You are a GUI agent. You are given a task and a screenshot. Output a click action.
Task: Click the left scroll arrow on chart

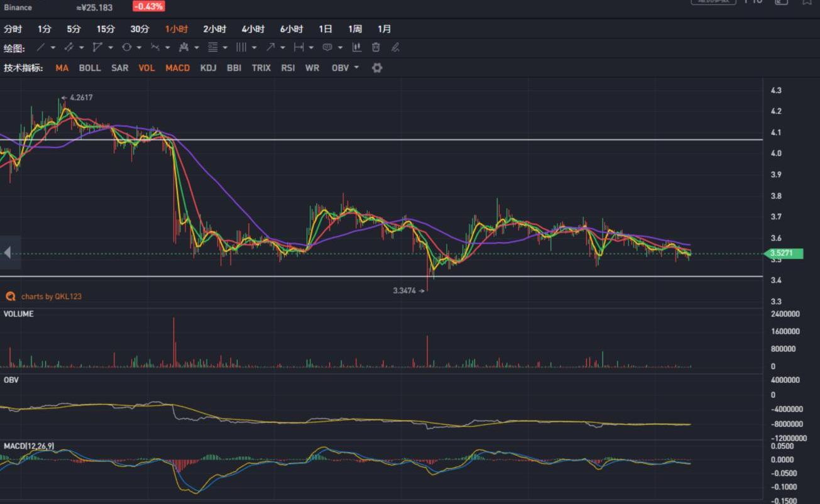pos(8,253)
